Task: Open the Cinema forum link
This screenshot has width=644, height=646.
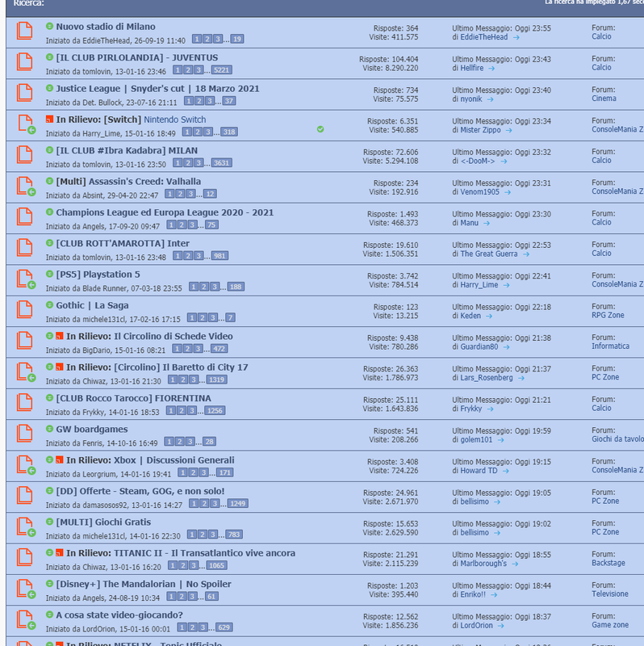Action: (x=604, y=99)
